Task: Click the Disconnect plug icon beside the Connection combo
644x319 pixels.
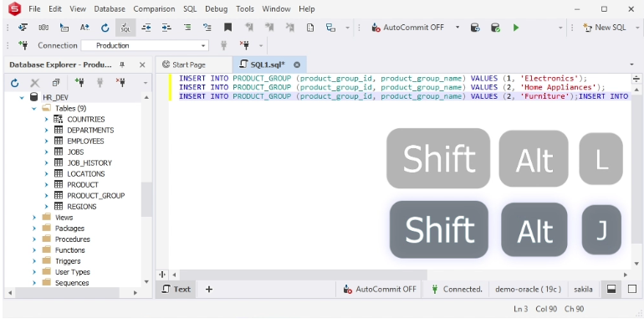Action: [245, 45]
